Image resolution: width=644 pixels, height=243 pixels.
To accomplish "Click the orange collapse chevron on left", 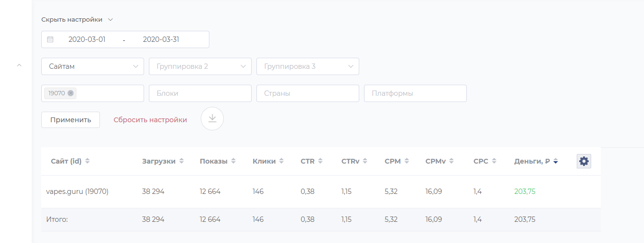I will (x=19, y=65).
